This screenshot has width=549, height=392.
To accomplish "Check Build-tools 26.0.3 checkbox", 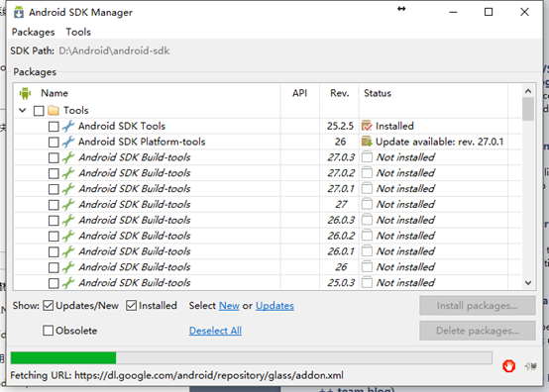I will [54, 221].
